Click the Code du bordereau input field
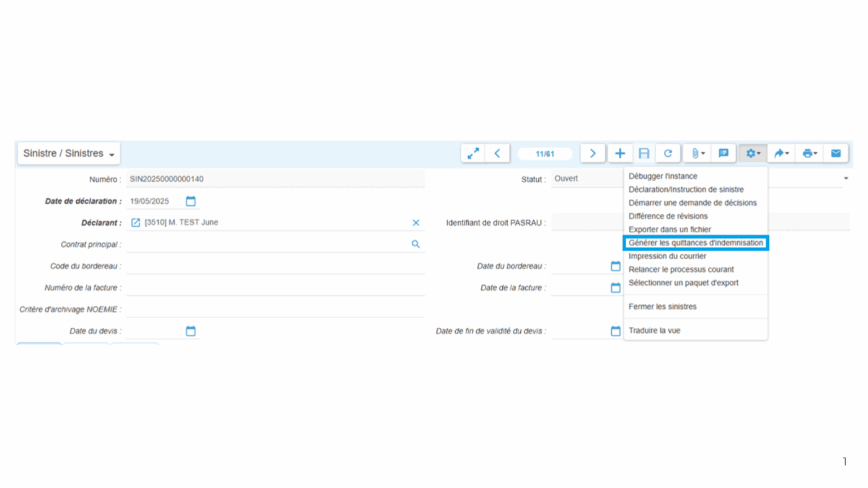This screenshot has height=488, width=868. coord(275,266)
